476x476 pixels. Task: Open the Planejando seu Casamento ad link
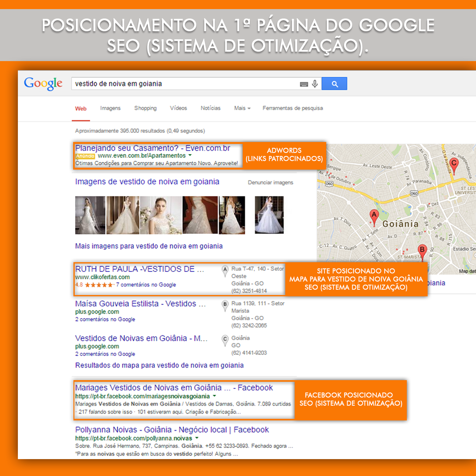tap(153, 148)
